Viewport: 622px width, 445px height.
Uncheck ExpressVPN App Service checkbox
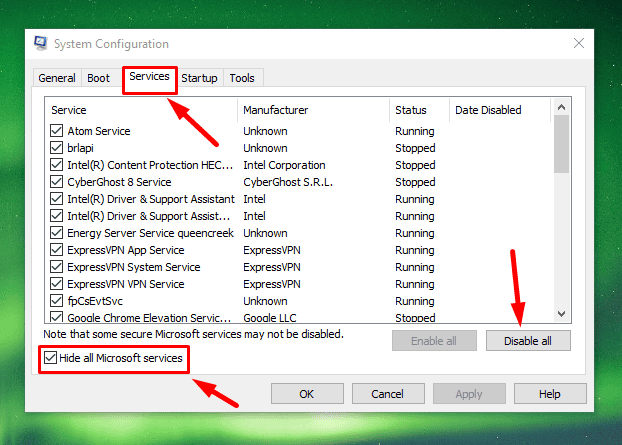(x=56, y=250)
